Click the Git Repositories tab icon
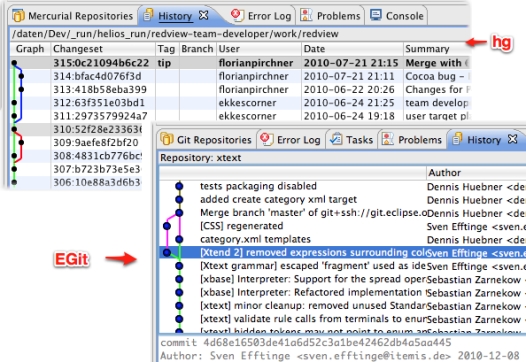 [167, 139]
